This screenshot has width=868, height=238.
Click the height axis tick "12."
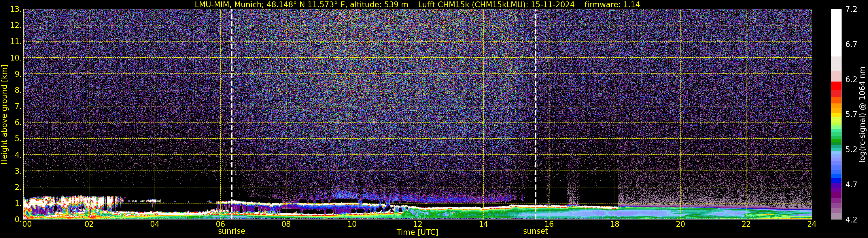point(16,26)
